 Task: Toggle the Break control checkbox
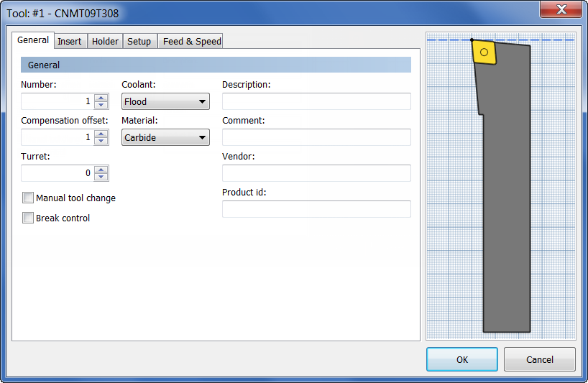[x=28, y=218]
